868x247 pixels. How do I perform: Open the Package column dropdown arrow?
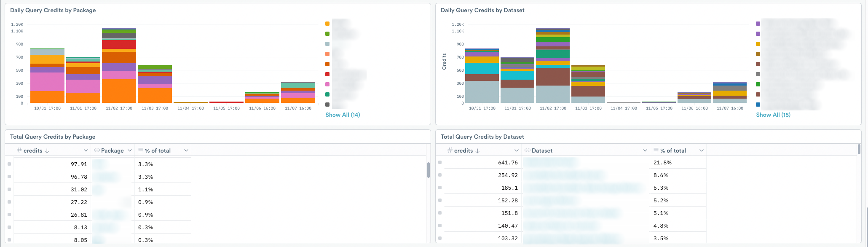click(130, 150)
